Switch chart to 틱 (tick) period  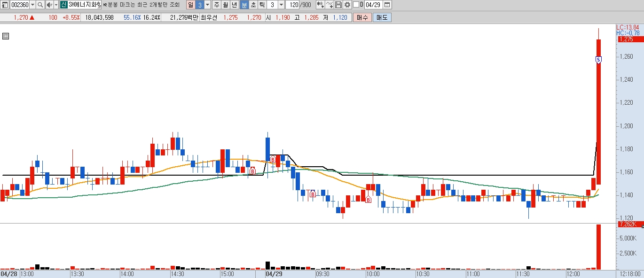[x=262, y=5]
